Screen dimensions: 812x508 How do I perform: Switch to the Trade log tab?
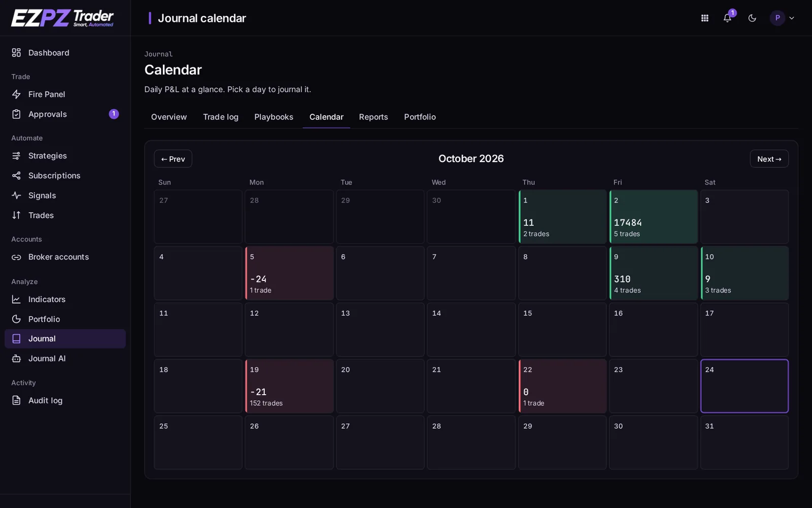[x=221, y=117]
